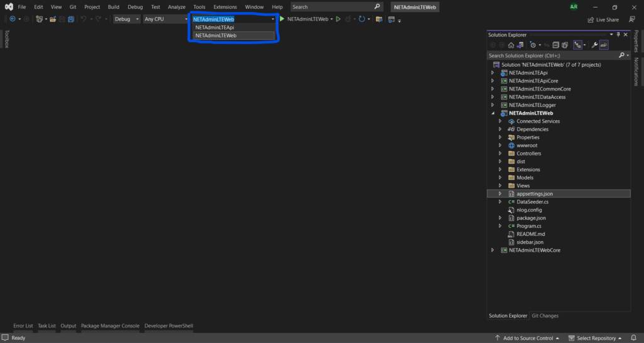Screen dimensions: 644x343
Task: Click the folder icon after Restart
Action: (x=379, y=20)
